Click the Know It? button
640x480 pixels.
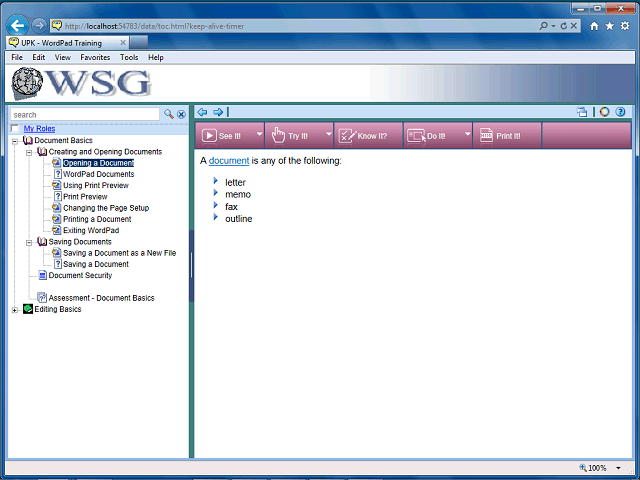369,135
